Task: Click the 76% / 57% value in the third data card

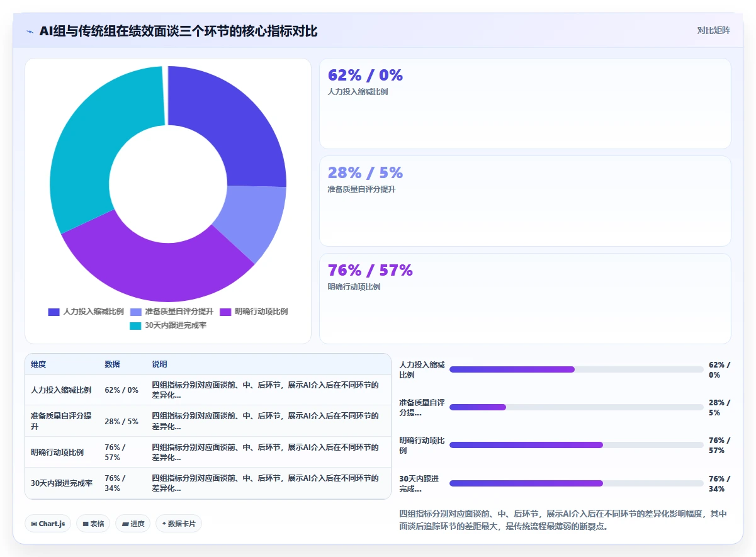Action: pyautogui.click(x=370, y=270)
